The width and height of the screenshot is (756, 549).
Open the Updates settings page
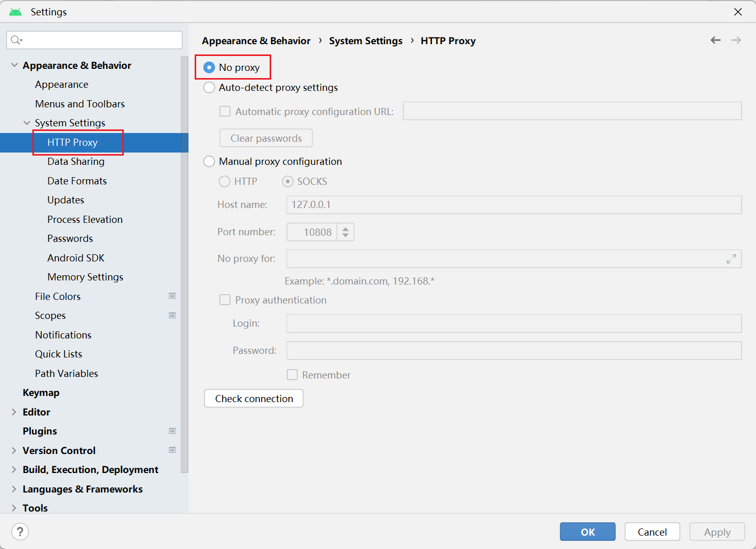(x=66, y=200)
